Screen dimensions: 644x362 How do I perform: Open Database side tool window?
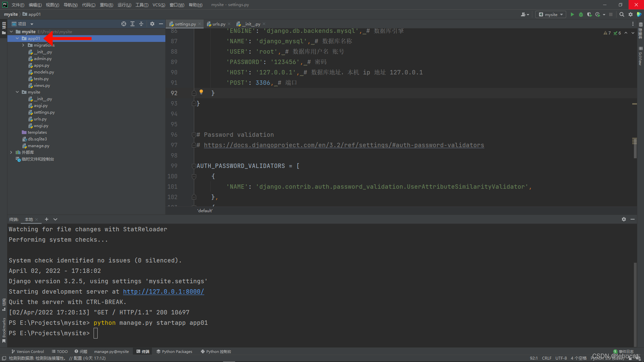[640, 31]
